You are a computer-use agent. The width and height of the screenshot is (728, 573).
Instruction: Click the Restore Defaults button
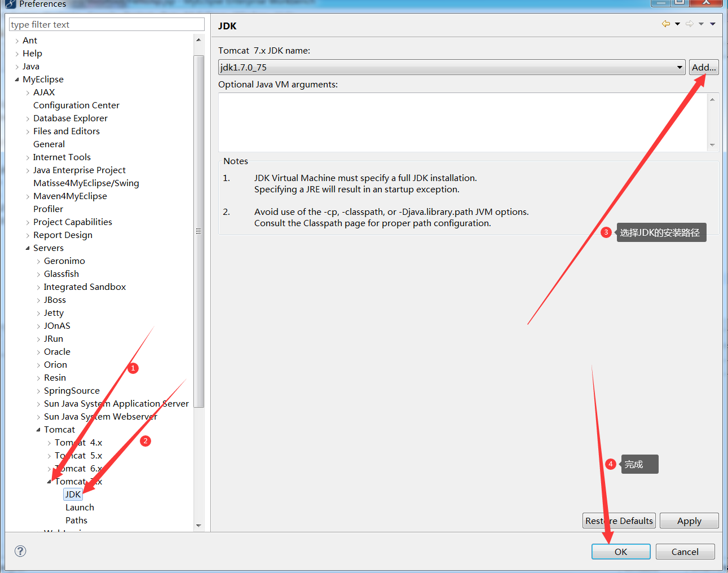[619, 521]
